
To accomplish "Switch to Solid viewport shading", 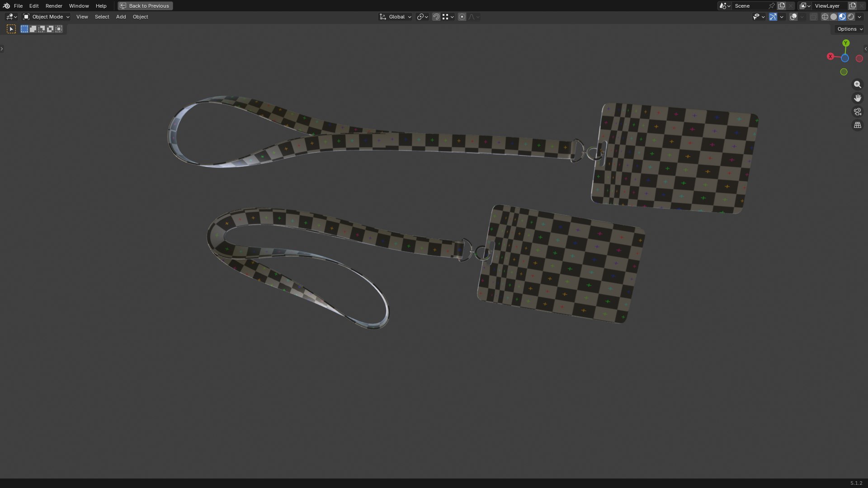I will (x=834, y=17).
